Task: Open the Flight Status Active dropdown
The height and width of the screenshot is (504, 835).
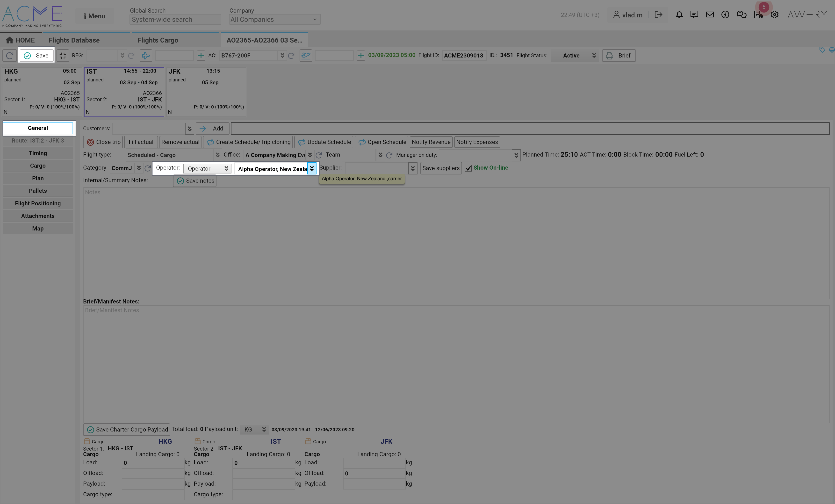Action: click(x=575, y=56)
